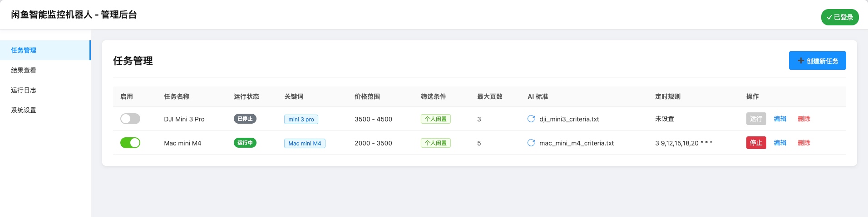
Task: Open 运行日志 in the sidebar
Action: click(45, 90)
